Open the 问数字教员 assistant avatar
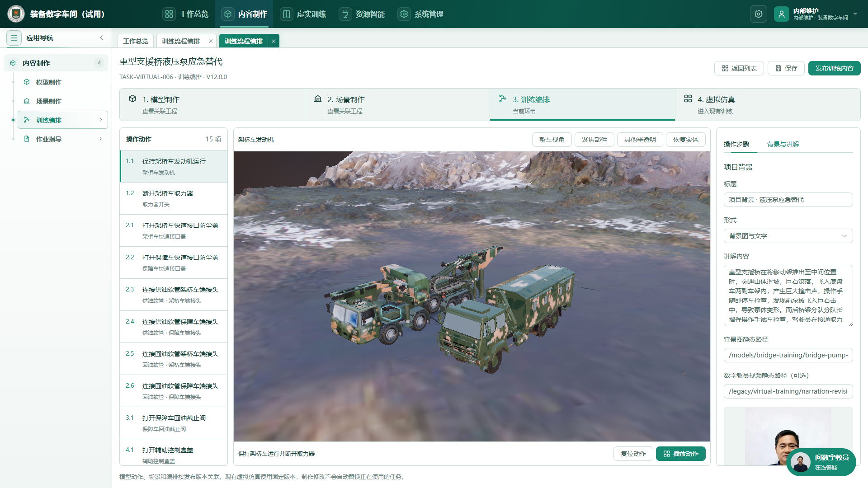The image size is (868, 488). 801,463
